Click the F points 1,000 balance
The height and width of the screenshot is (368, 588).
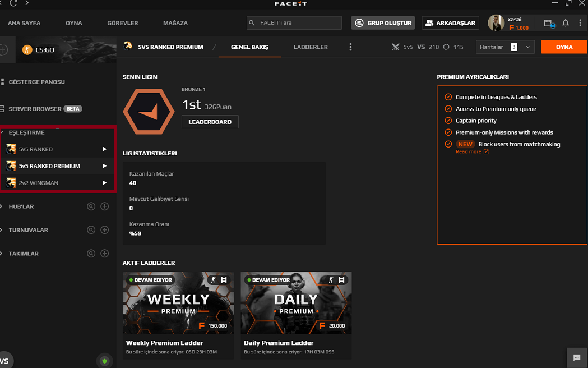(x=519, y=27)
